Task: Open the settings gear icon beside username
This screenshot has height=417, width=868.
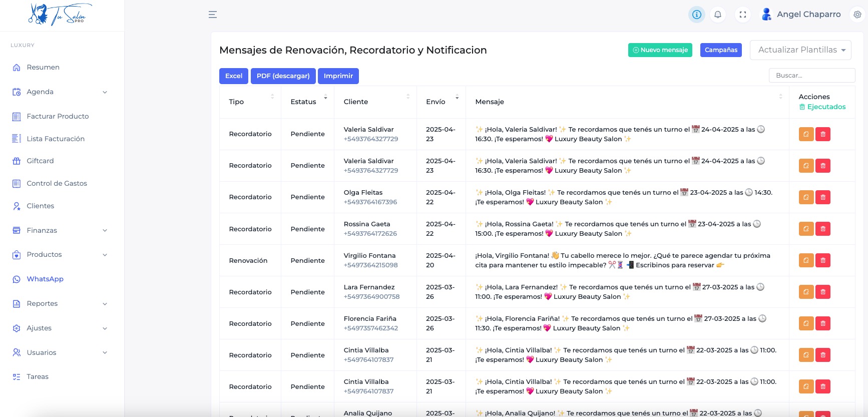Action: (x=857, y=15)
